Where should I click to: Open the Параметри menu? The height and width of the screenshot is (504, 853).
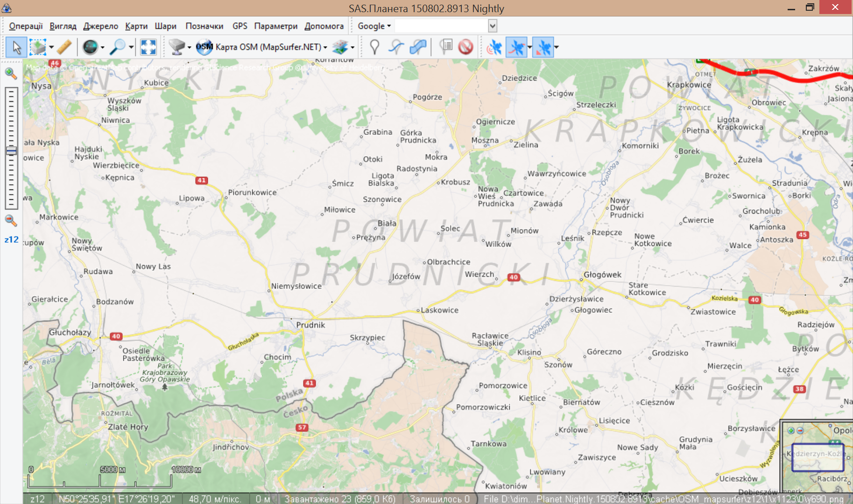pyautogui.click(x=275, y=26)
